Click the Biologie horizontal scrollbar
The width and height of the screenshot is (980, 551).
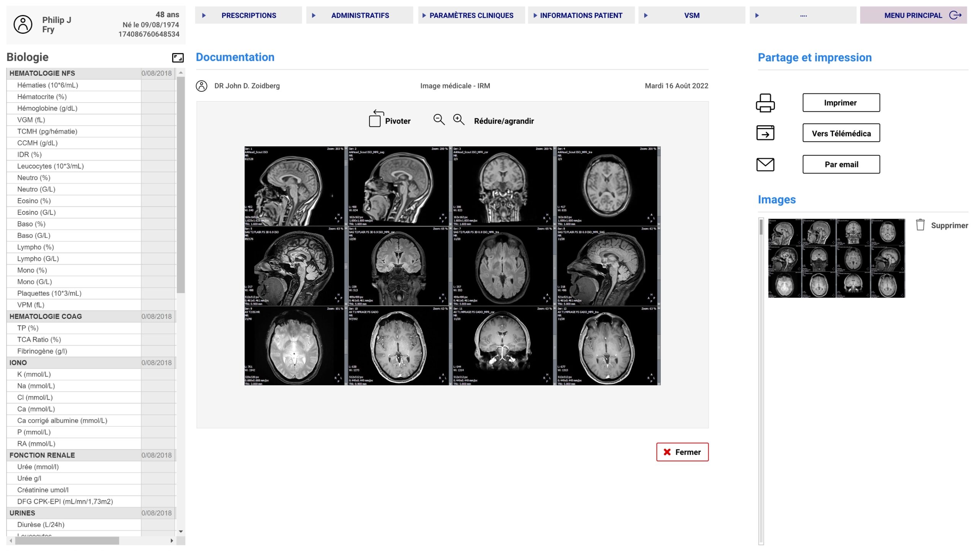click(x=67, y=540)
